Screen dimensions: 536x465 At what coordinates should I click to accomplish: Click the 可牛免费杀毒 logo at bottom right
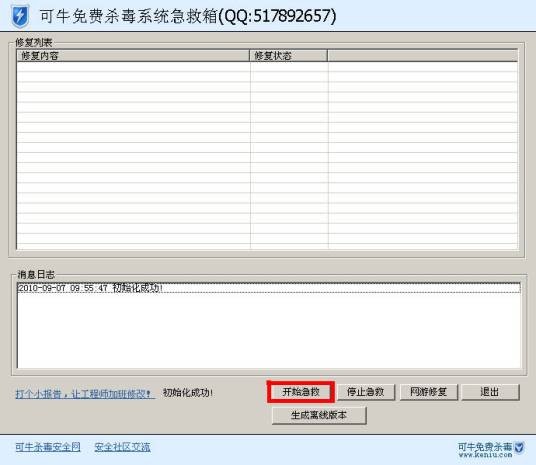pyautogui.click(x=491, y=449)
